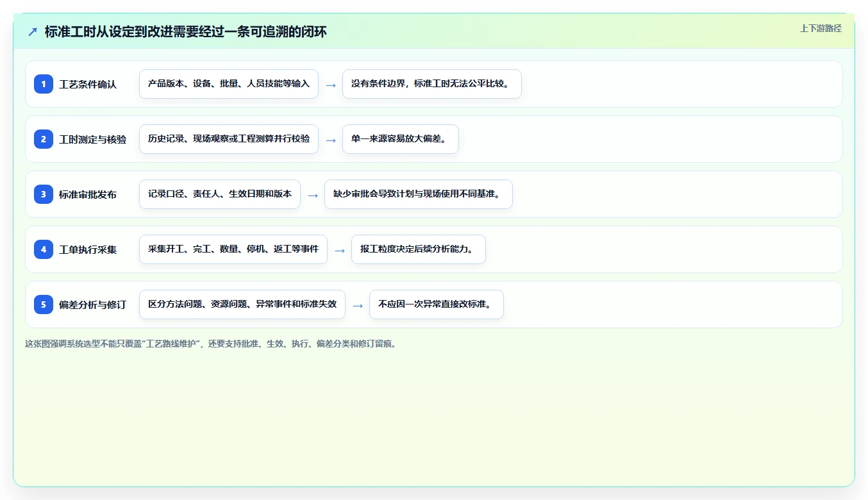Image resolution: width=868 pixels, height=500 pixels.
Task: Click the box 记录口径、责任人、生效日期和版本
Action: (x=220, y=194)
